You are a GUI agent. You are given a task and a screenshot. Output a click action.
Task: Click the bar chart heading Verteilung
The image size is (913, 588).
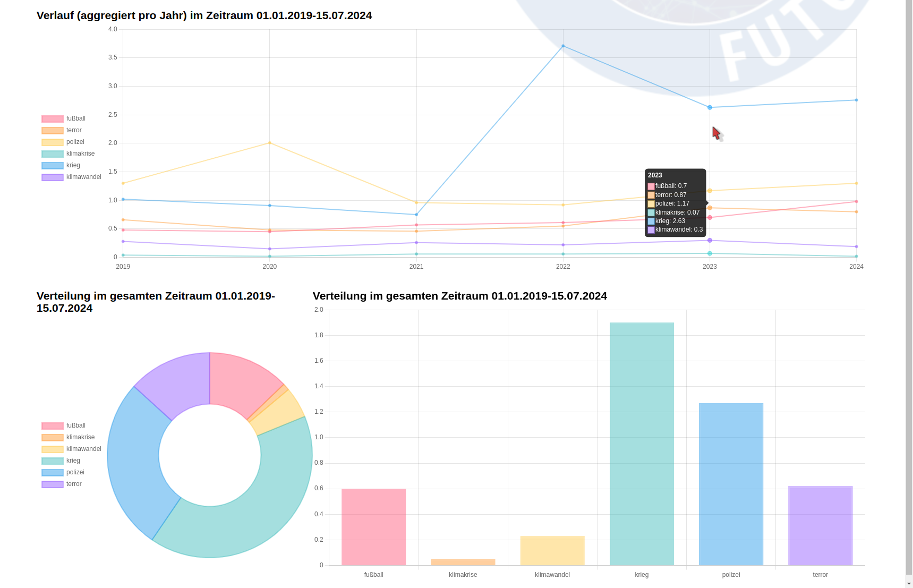click(459, 296)
